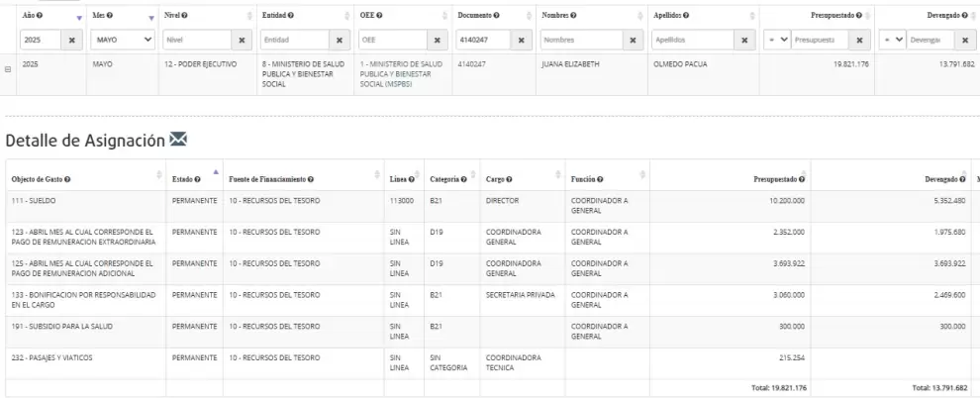Click the 113000 linea cell
The image size is (980, 398).
coord(404,206)
